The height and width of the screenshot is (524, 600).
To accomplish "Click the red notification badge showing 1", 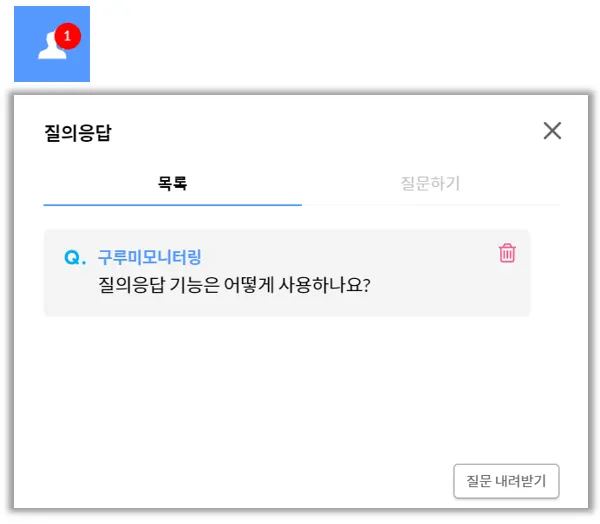I will [68, 35].
